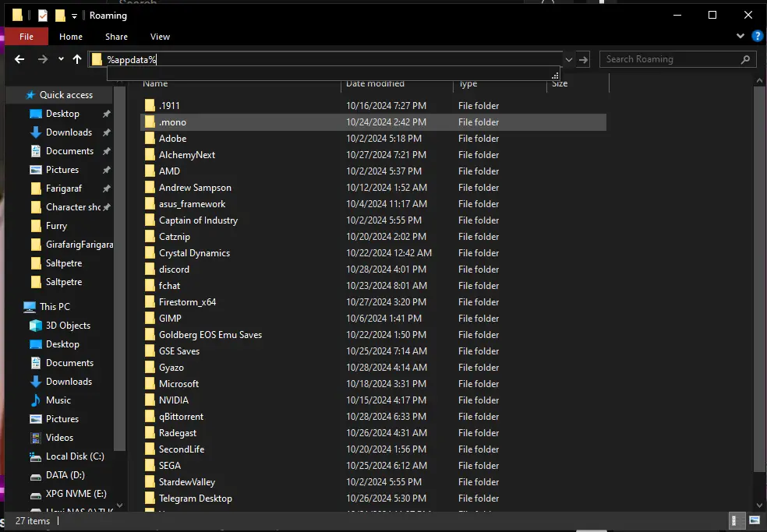Open pinned Downloads under Quick access
Image resolution: width=767 pixels, height=532 pixels.
click(69, 132)
